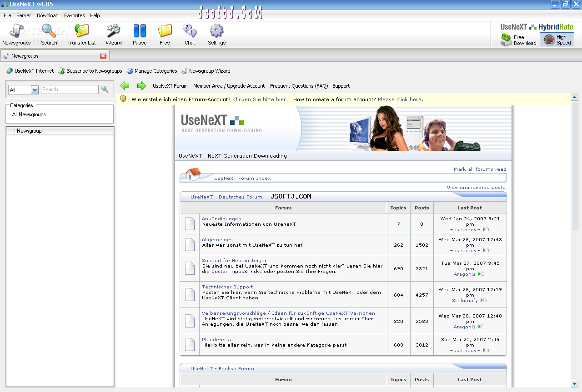Open the Transfer List
This screenshot has width=582, height=392.
point(81,35)
